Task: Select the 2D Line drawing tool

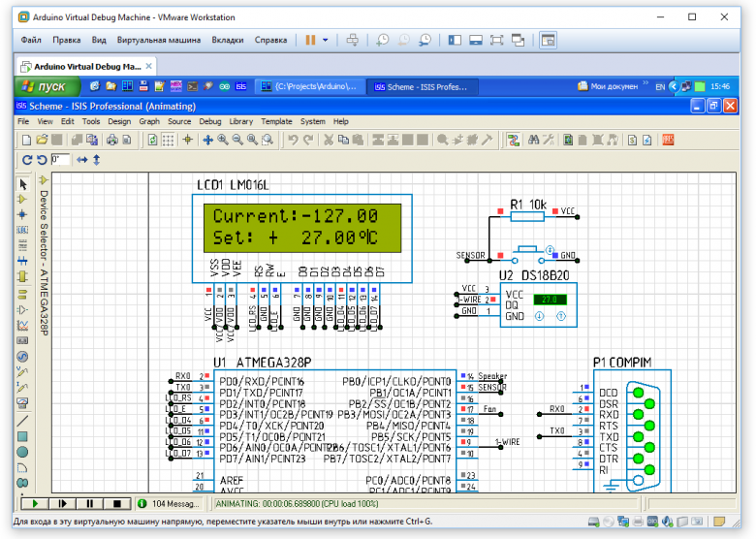Action: [22, 421]
